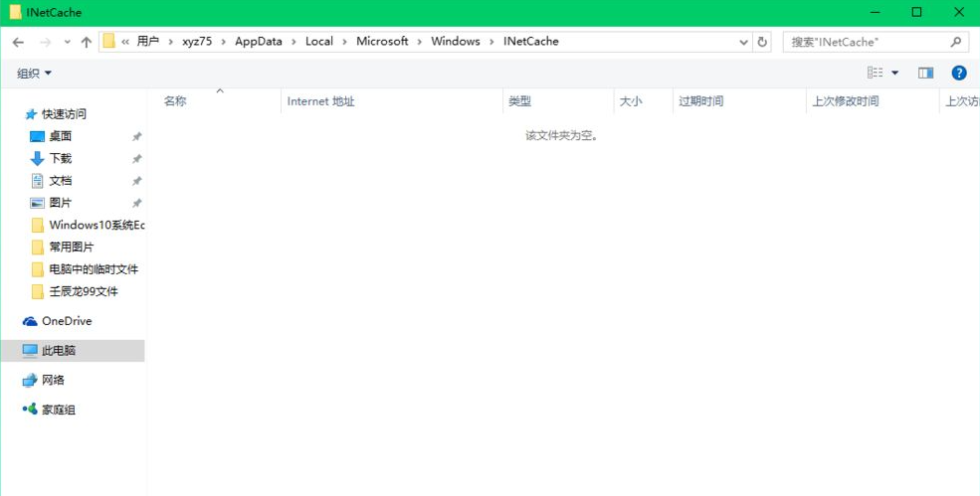The width and height of the screenshot is (980, 496).
Task: Click the search magnifier icon
Action: pos(956,42)
